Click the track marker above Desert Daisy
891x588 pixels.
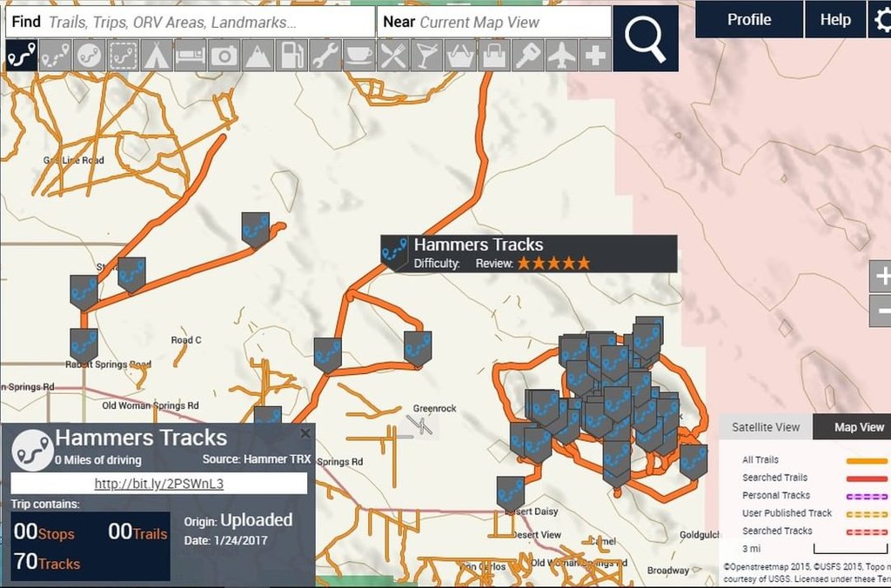click(x=510, y=494)
